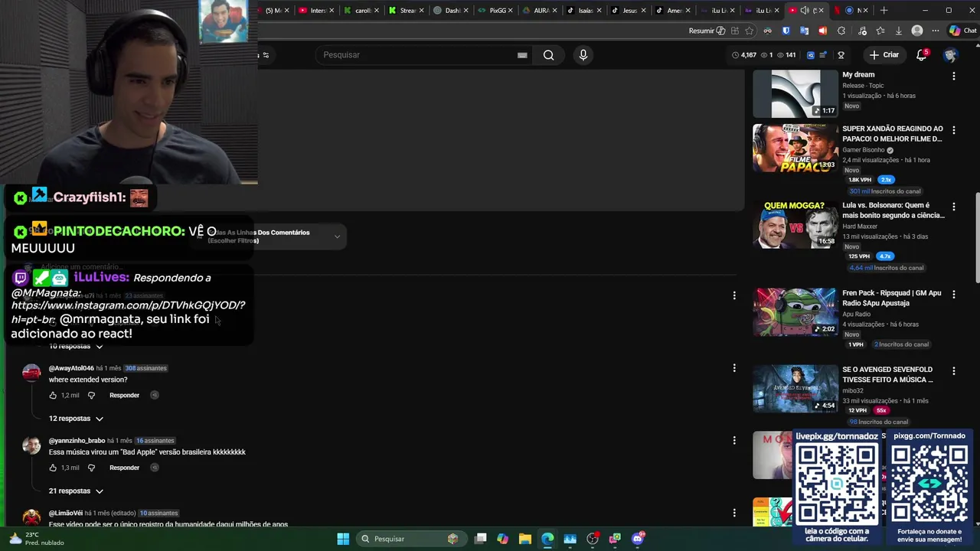Like the 'where extended version?' comment
Image resolution: width=980 pixels, height=551 pixels.
[x=53, y=396]
